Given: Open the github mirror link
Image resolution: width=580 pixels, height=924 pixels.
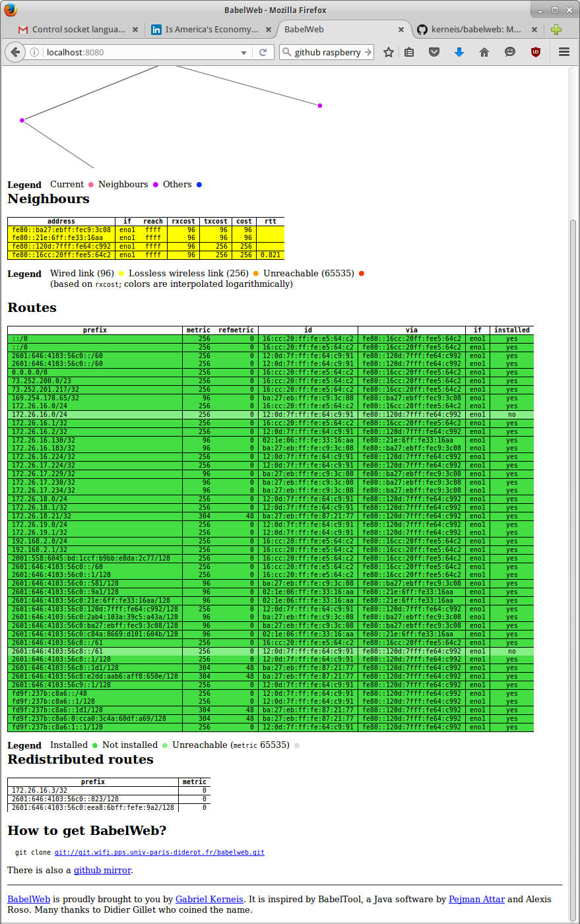Looking at the screenshot, I should (x=102, y=870).
